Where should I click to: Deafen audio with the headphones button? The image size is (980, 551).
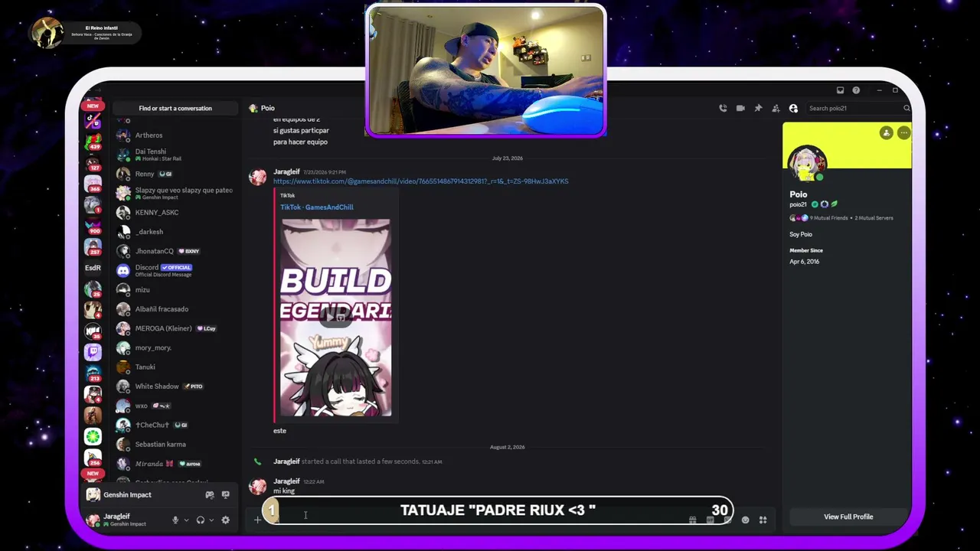[201, 520]
